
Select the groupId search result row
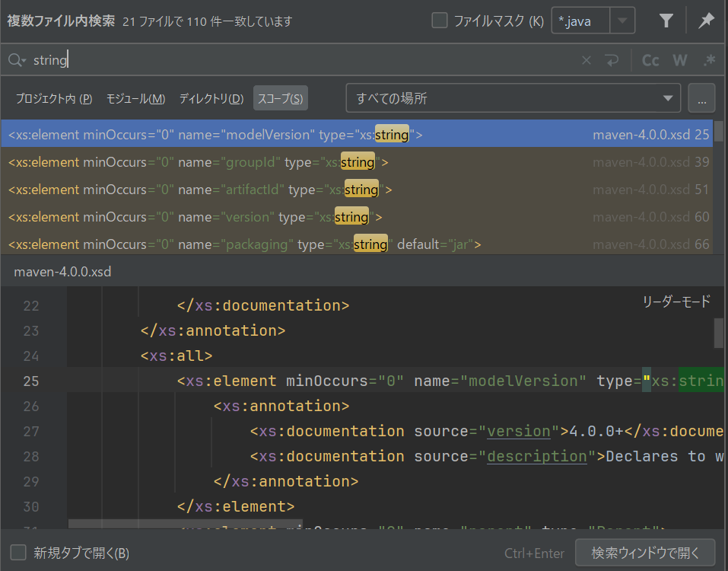[x=357, y=162]
